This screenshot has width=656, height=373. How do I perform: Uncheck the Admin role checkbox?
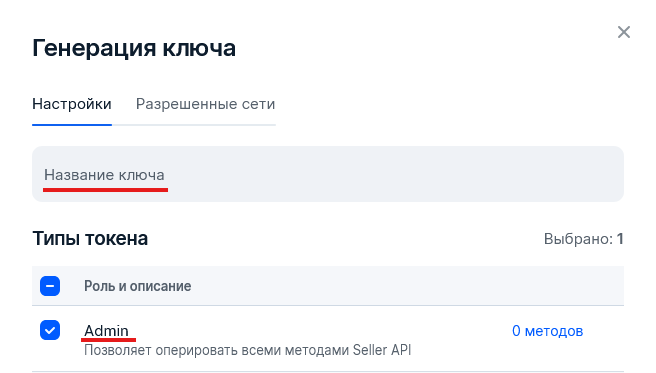50,330
